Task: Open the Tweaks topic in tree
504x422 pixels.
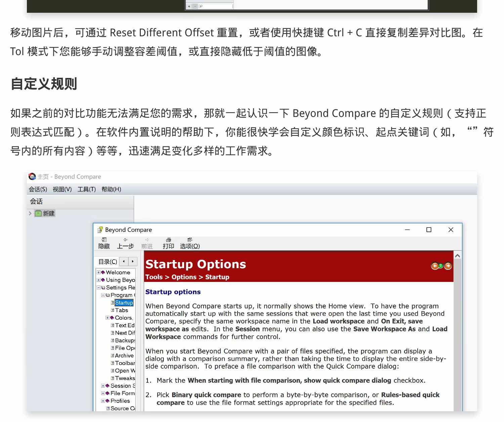Action: click(x=125, y=378)
